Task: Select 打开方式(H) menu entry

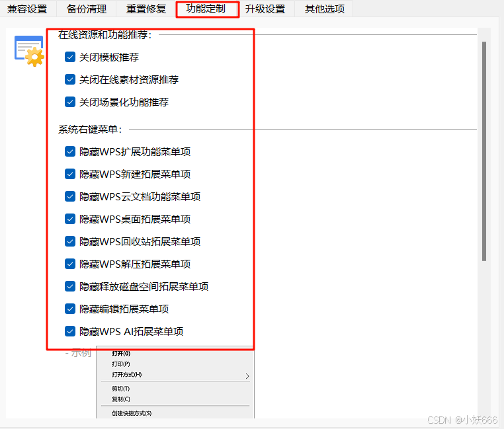Action: [x=126, y=375]
